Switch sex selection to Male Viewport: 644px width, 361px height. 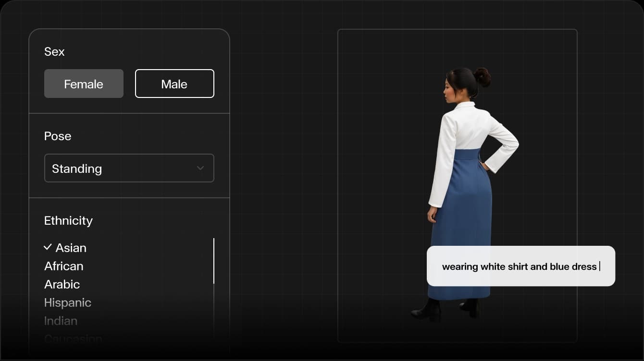(x=174, y=84)
